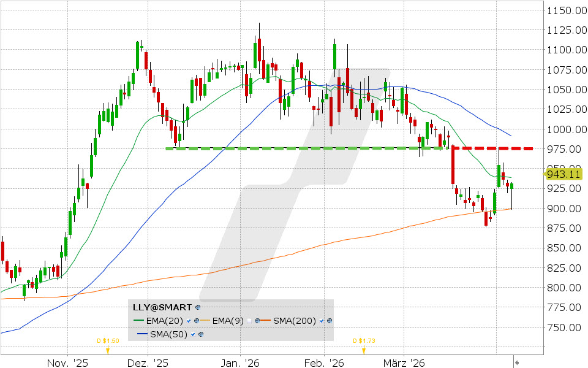Click the 943.11 current price tag
This screenshot has height=368, width=588.
pyautogui.click(x=563, y=174)
